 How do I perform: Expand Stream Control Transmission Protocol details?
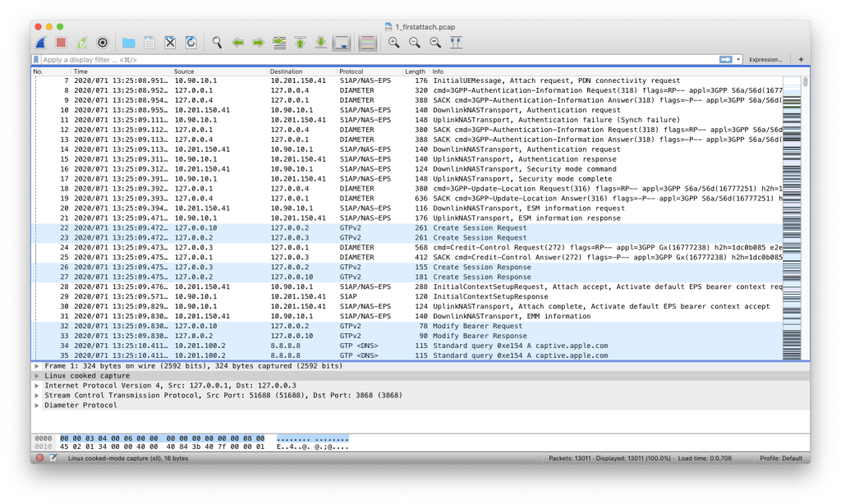pos(36,395)
